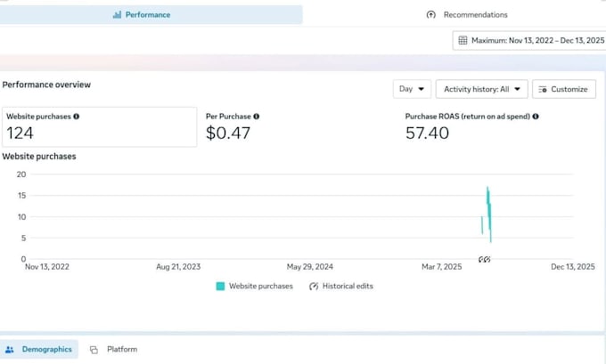Screen dimensions: 606x364
Task: Click the info icon next to Per Purchase
Action: pos(257,117)
